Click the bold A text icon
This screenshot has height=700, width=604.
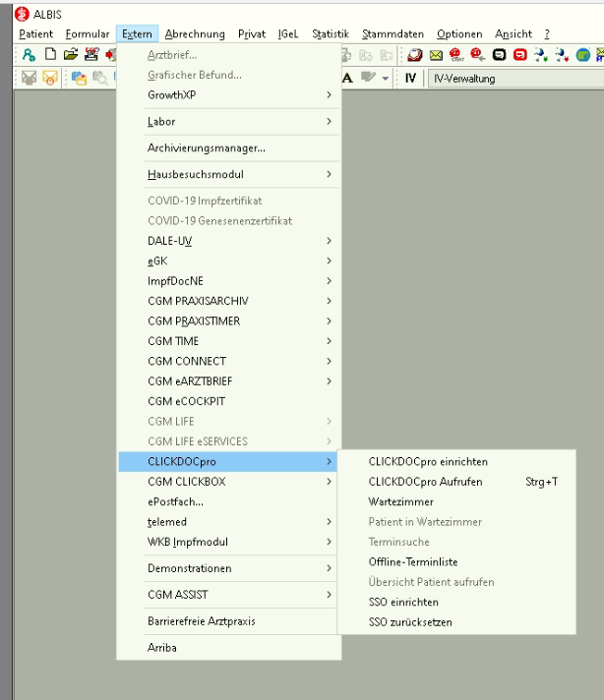pyautogui.click(x=348, y=78)
